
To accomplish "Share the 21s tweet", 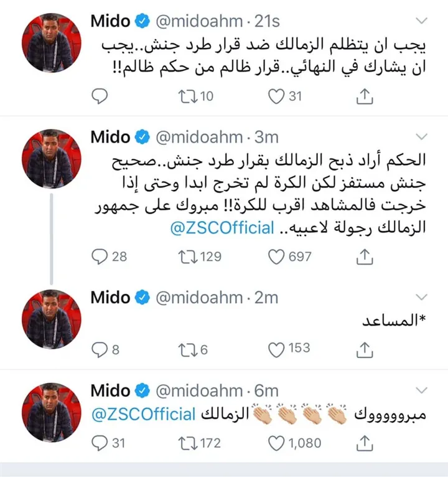I will [366, 95].
